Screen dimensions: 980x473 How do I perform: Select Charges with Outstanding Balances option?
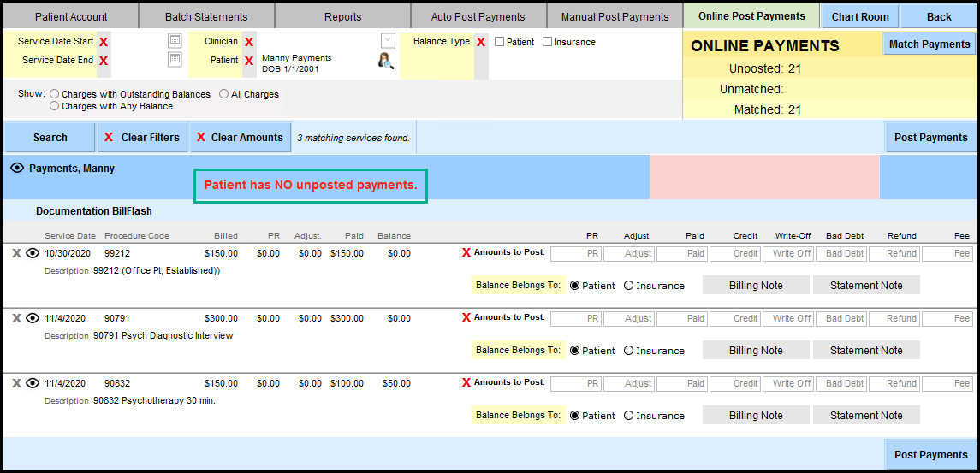[x=55, y=94]
